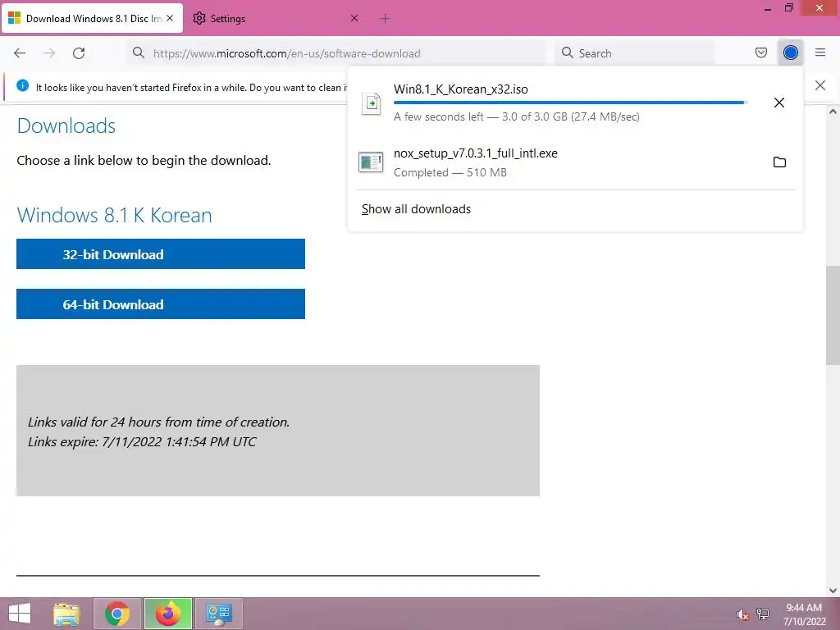Click the forward navigation arrow
Image resolution: width=840 pixels, height=630 pixels.
(x=49, y=53)
